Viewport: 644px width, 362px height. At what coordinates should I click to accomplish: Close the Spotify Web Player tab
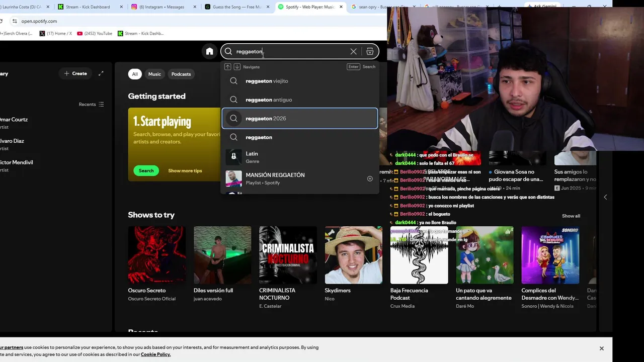(x=341, y=7)
